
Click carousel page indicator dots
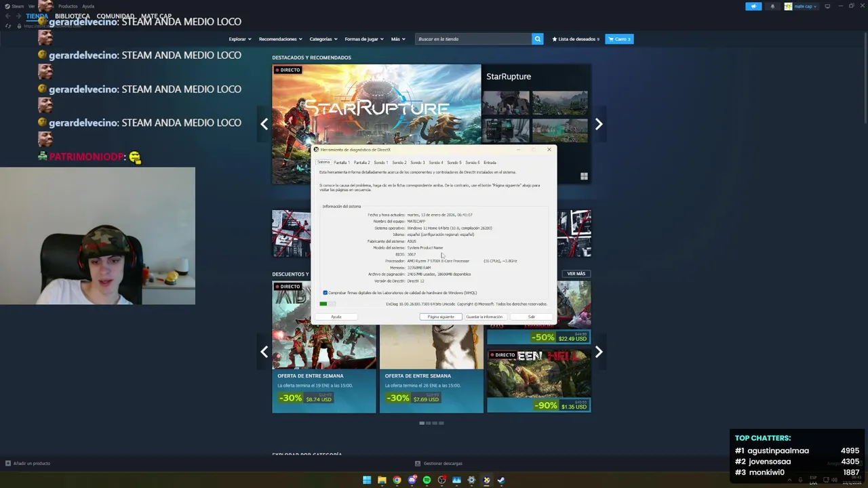point(431,423)
